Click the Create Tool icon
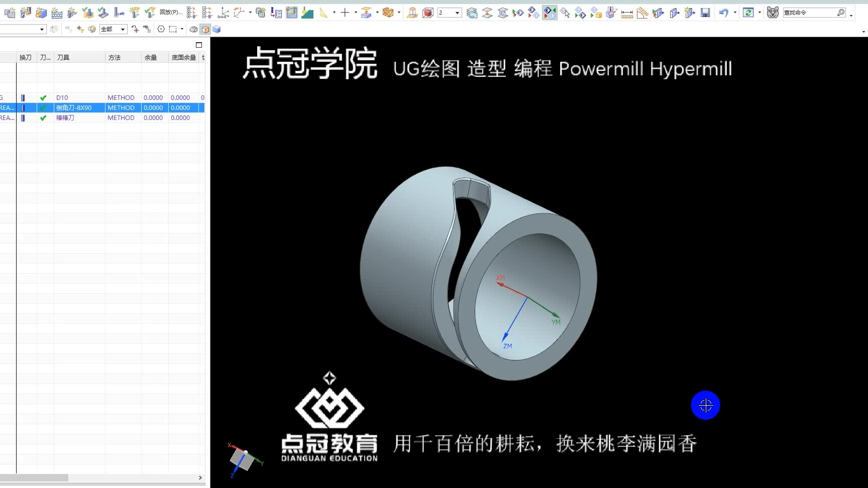 [26, 13]
